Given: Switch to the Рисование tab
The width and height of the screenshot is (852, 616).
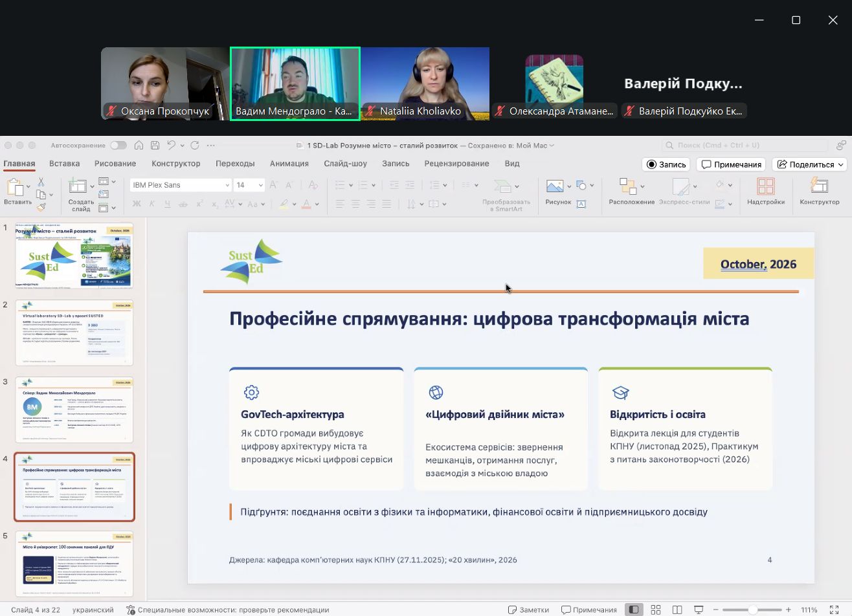Looking at the screenshot, I should (115, 164).
